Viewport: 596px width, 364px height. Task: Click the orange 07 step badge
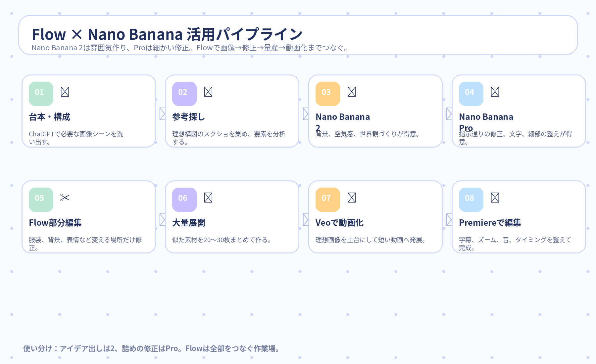(328, 200)
